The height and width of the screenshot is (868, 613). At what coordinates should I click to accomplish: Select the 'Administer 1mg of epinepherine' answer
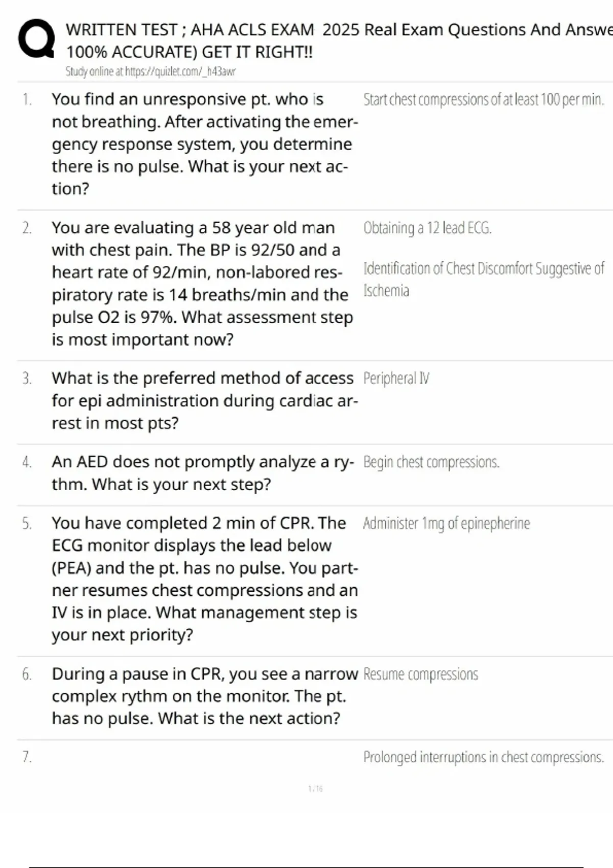446,523
